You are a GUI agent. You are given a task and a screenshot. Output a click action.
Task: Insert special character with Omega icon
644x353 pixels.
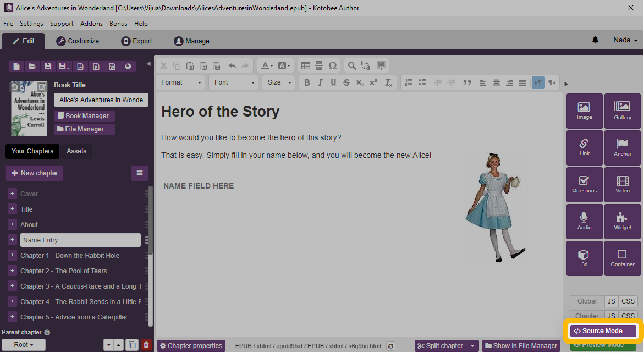coord(332,65)
